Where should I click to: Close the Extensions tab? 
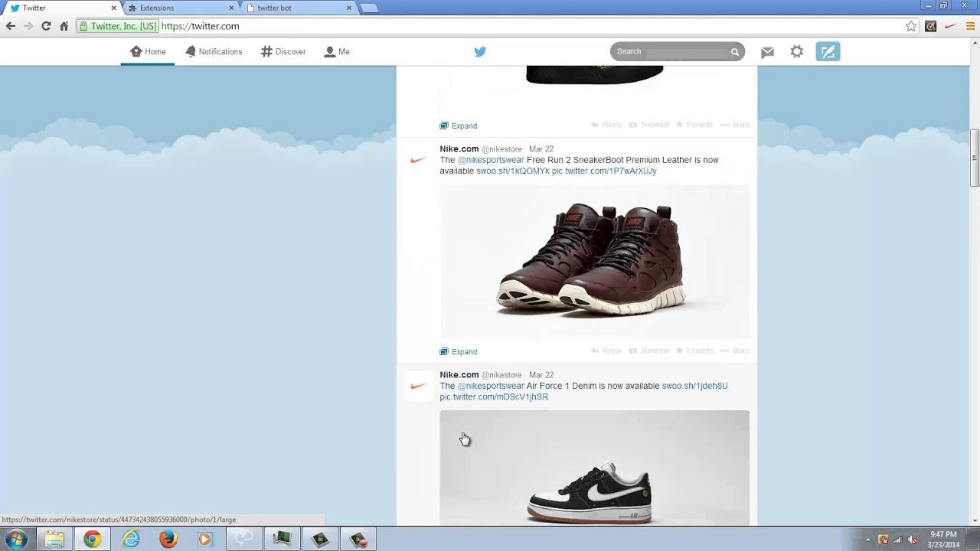pos(231,8)
